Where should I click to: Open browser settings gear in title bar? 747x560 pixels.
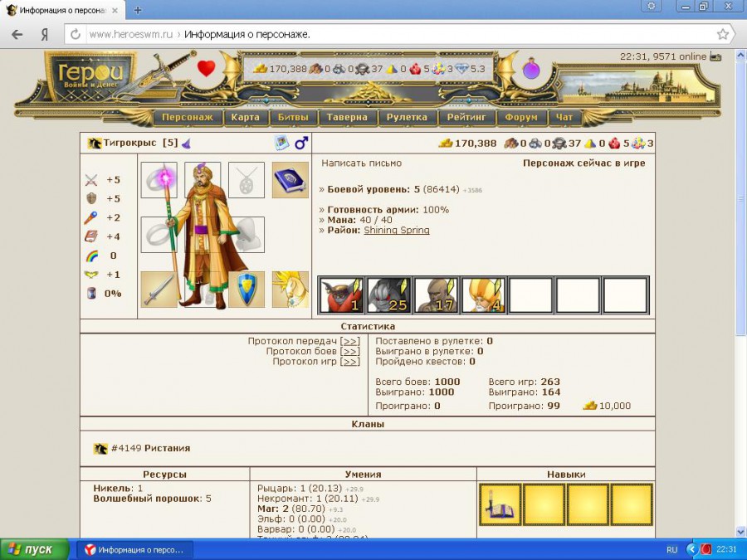[x=652, y=6]
